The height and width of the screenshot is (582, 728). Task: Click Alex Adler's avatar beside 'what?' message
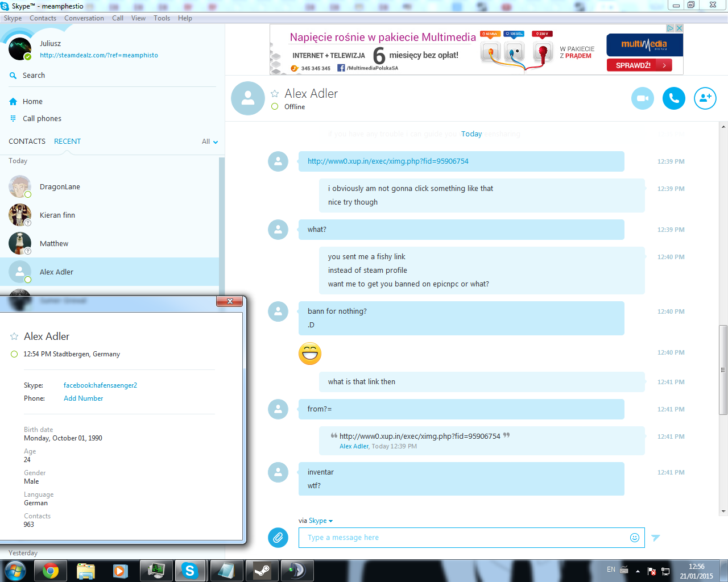tap(278, 230)
